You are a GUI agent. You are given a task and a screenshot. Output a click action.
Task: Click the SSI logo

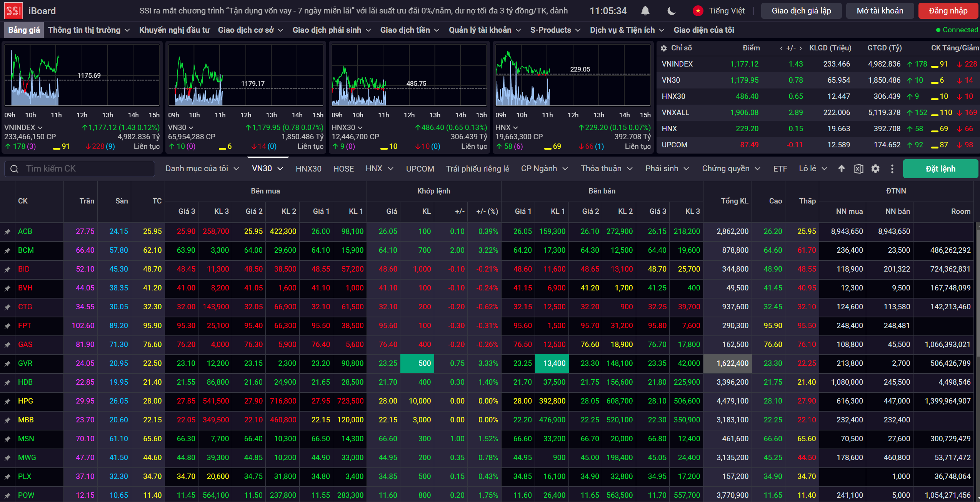point(13,11)
